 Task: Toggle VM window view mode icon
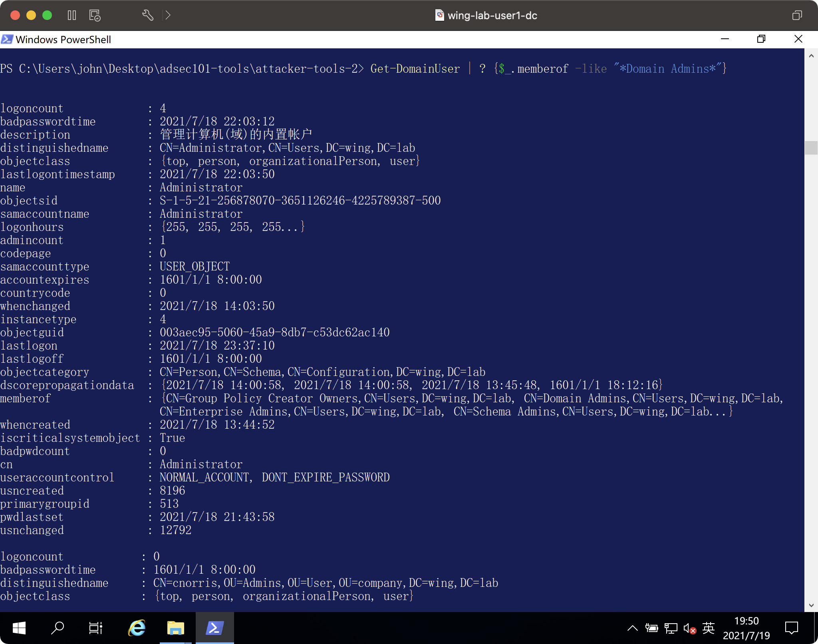click(x=797, y=15)
